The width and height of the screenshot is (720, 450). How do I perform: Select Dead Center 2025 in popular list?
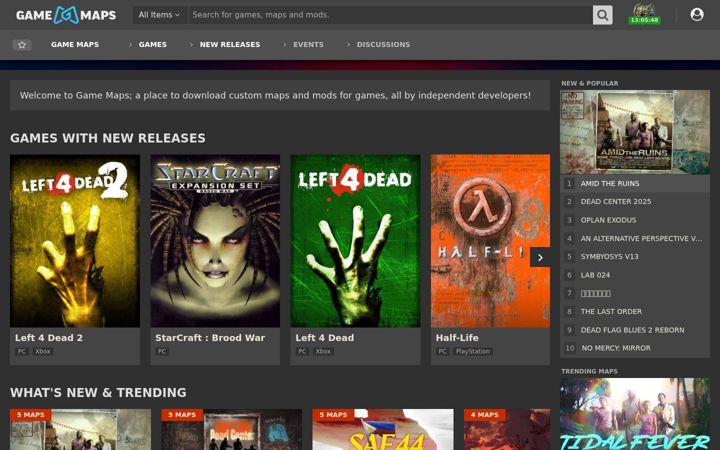635,202
